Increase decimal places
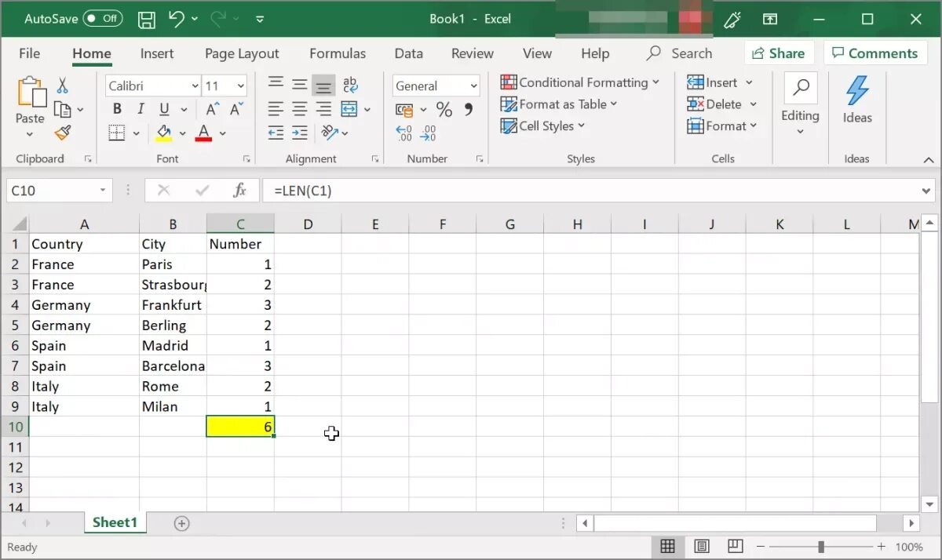 coord(403,133)
